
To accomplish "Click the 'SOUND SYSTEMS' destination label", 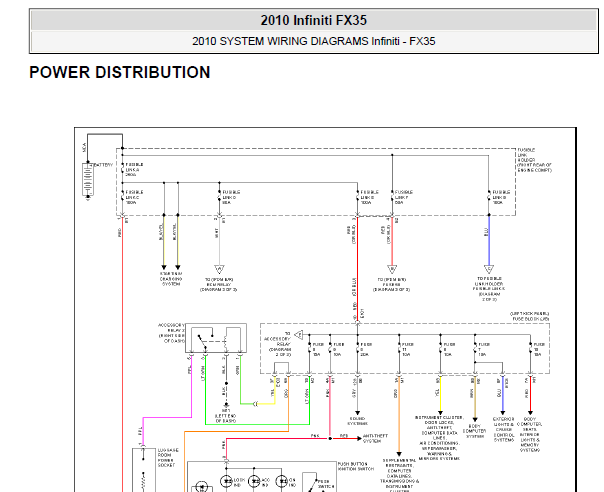I will tap(357, 421).
